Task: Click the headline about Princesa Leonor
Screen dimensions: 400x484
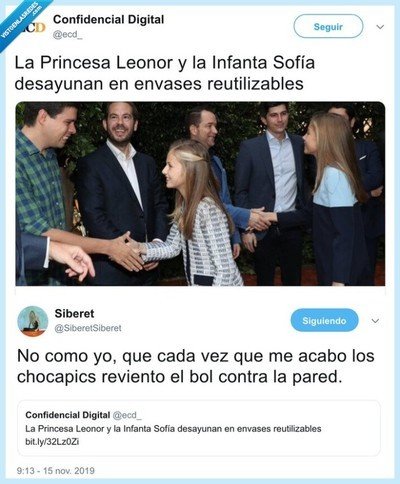Action: pos(165,73)
